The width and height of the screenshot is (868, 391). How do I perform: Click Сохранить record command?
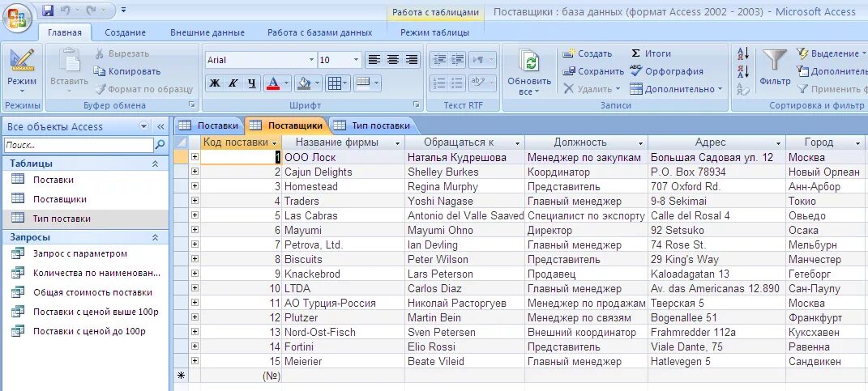(x=593, y=71)
